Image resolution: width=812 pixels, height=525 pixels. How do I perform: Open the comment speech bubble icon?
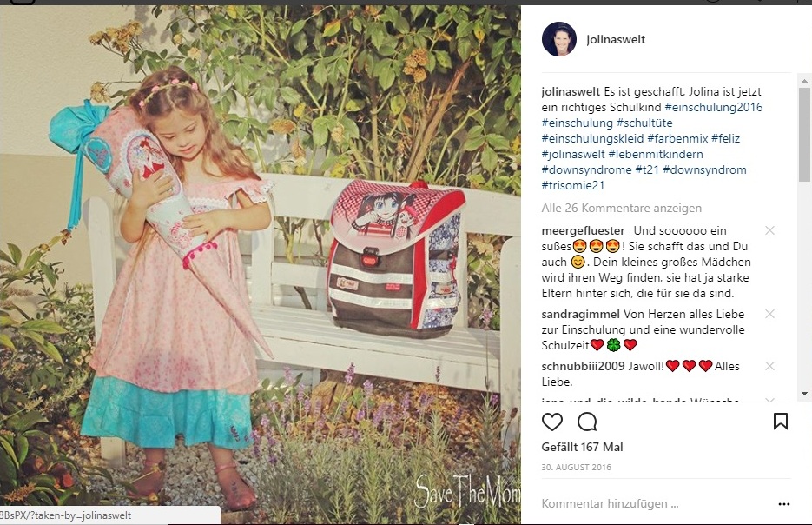tap(587, 422)
